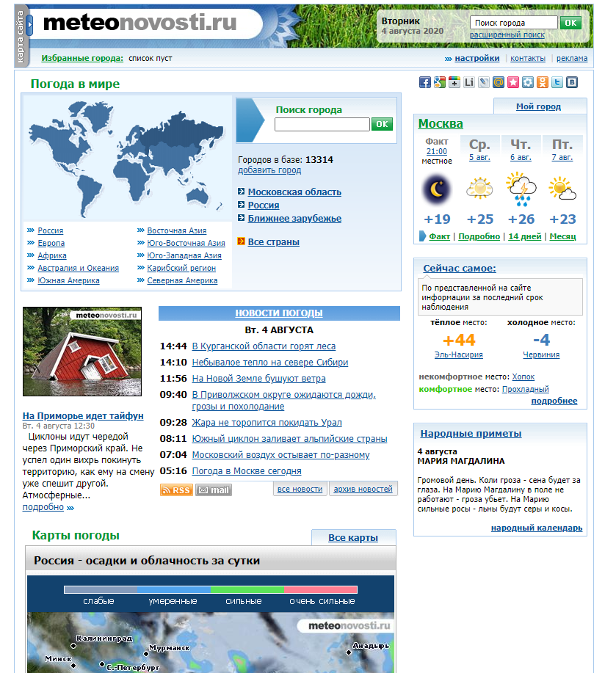
Task: Open the 'расширенный поиск' link
Action: (x=507, y=34)
